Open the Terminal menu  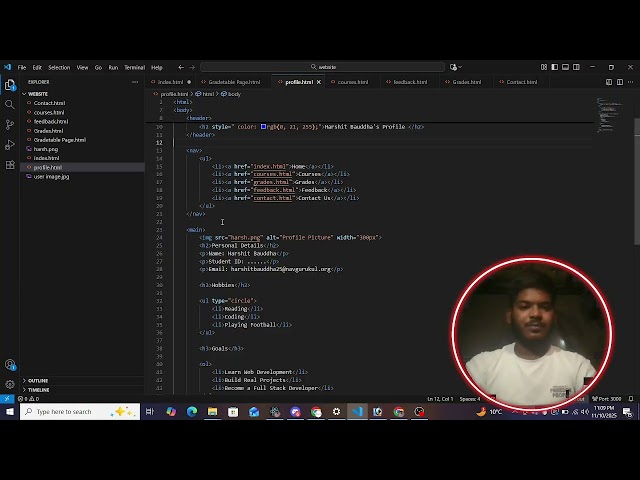tap(135, 67)
